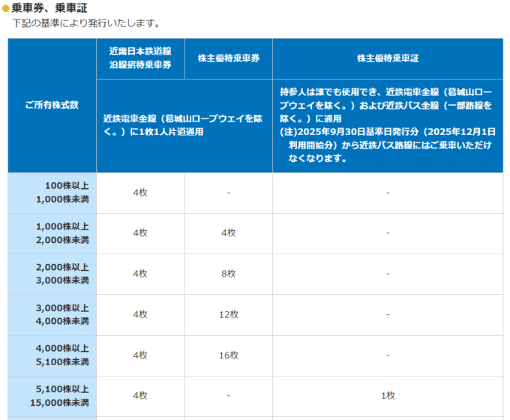
Task: Click the '(注)2025年9月30日基準日発行分' note
Action: pyautogui.click(x=388, y=145)
